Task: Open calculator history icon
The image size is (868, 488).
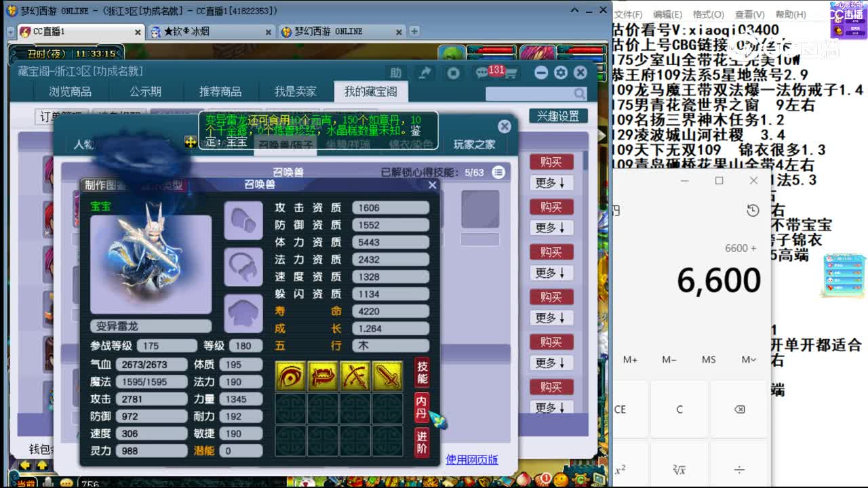Action: coord(753,211)
